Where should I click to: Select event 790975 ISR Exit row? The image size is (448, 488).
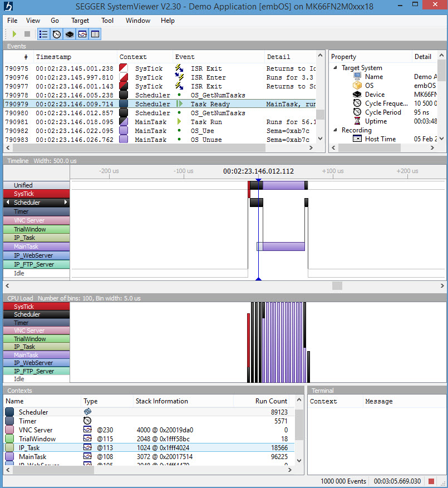click(160, 68)
